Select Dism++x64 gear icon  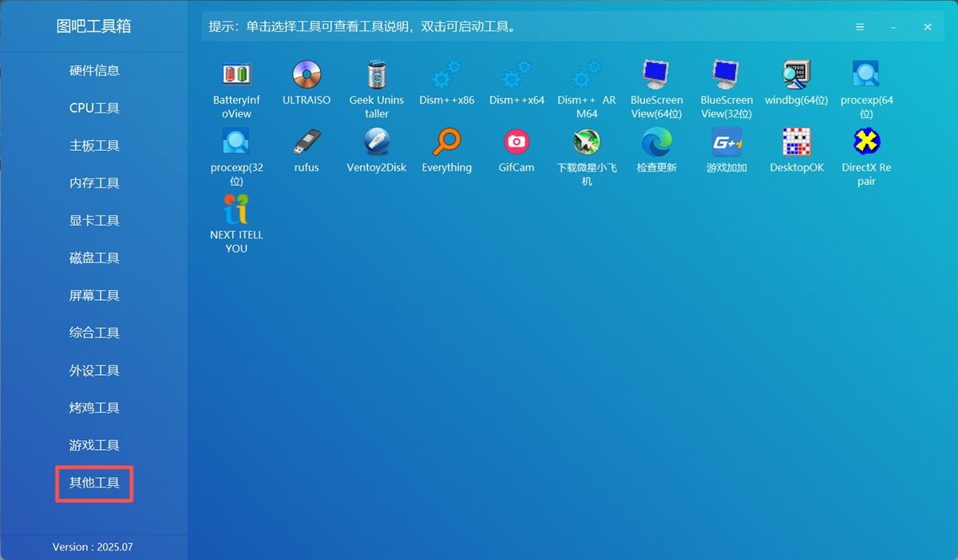tap(517, 75)
